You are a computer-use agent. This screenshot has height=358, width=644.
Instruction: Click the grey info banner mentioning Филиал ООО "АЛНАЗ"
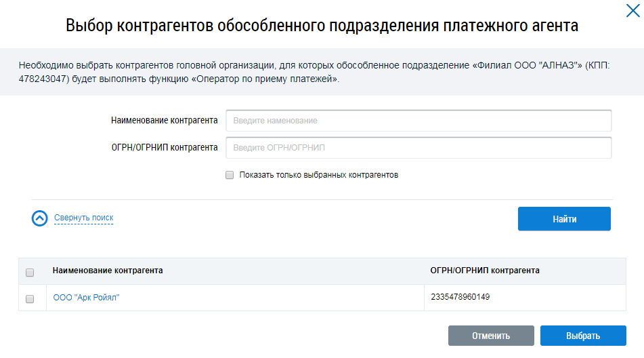(x=322, y=72)
